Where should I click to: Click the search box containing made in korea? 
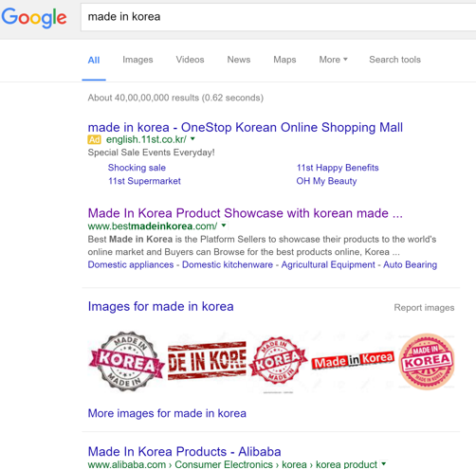(278, 17)
